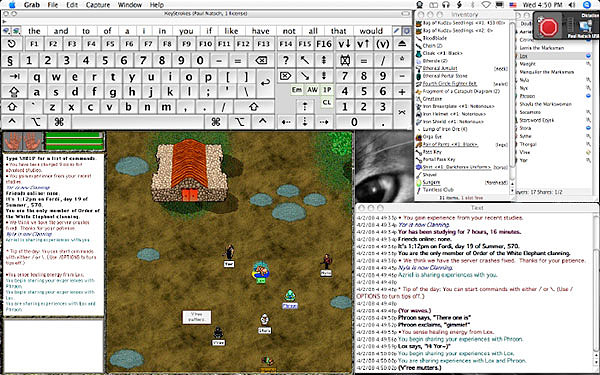Select Sungem in the inventory list
This screenshot has height=375, width=600.
(431, 183)
